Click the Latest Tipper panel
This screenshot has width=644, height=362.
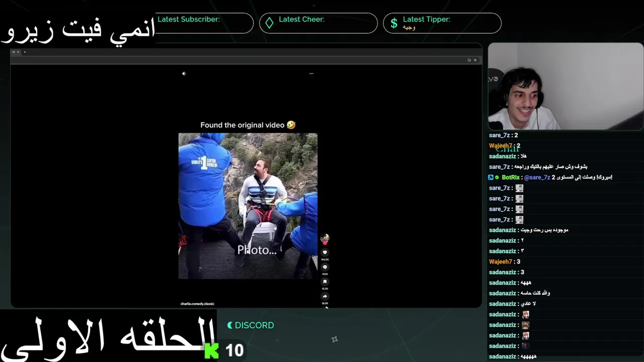click(x=442, y=23)
